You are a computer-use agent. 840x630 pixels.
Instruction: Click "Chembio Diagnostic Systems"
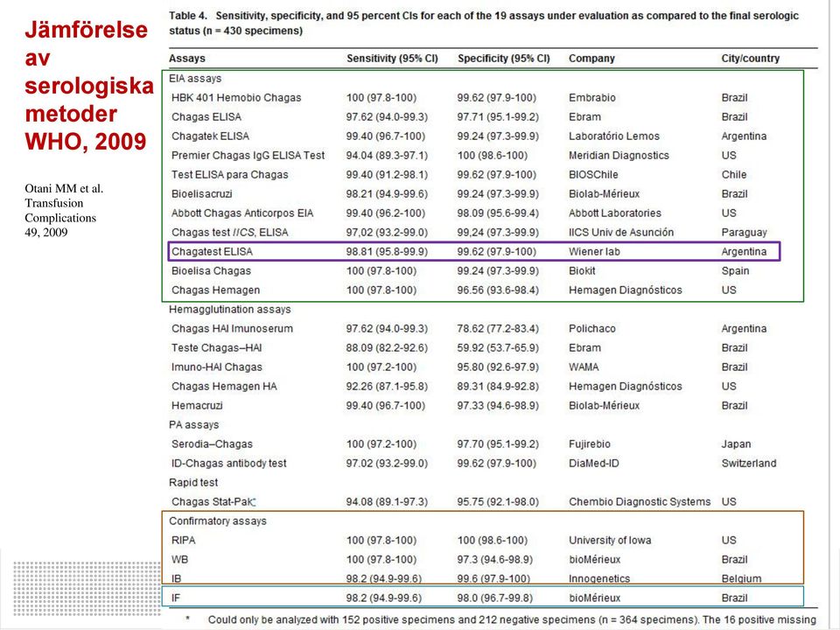640,502
